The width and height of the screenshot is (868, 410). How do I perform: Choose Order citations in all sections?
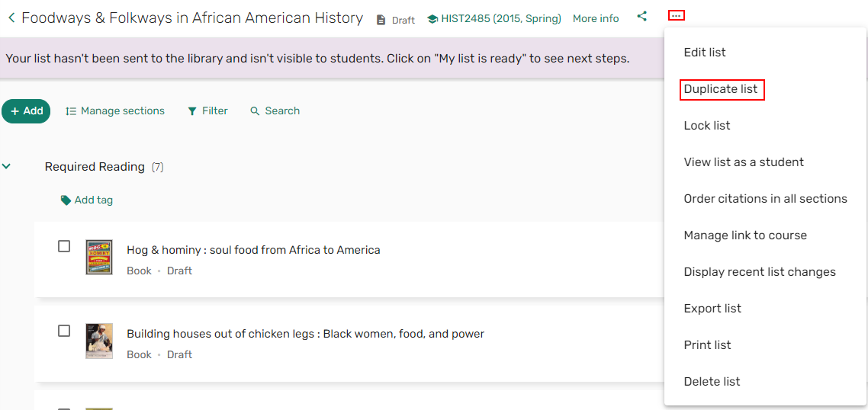[766, 199]
